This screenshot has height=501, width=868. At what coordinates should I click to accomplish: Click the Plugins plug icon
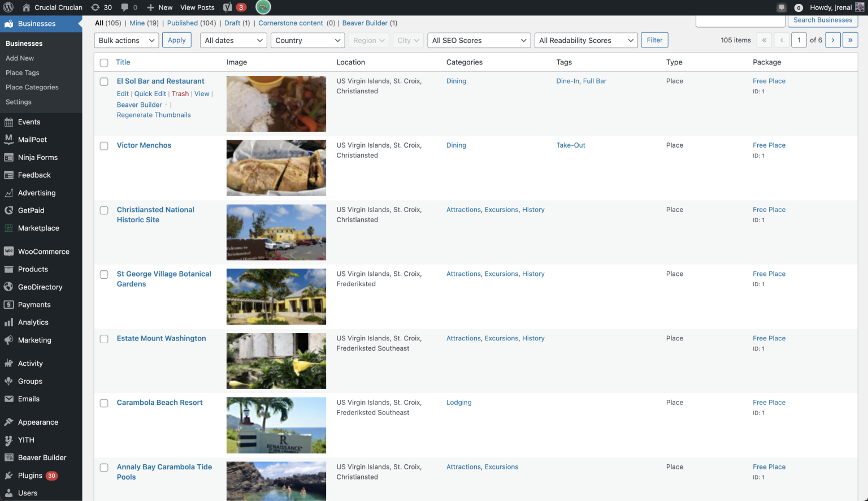(x=8, y=476)
